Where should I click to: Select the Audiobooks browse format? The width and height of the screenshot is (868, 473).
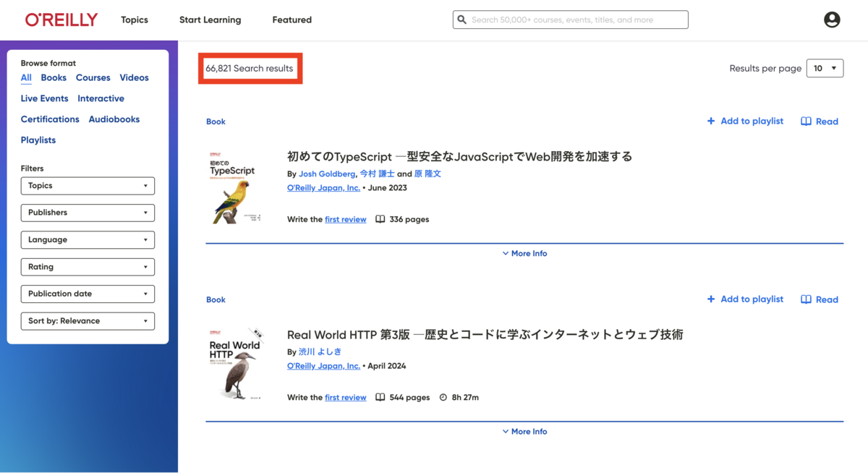(x=114, y=119)
